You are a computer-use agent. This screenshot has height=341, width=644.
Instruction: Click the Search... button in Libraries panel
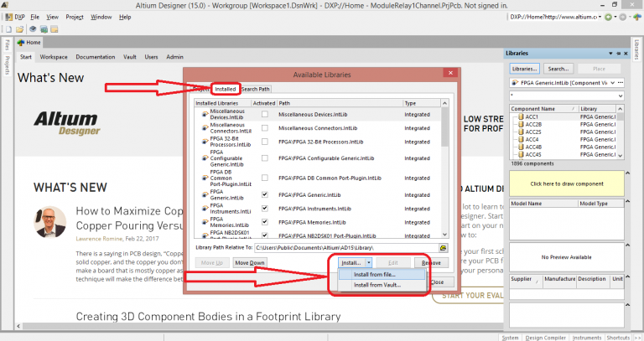(558, 69)
